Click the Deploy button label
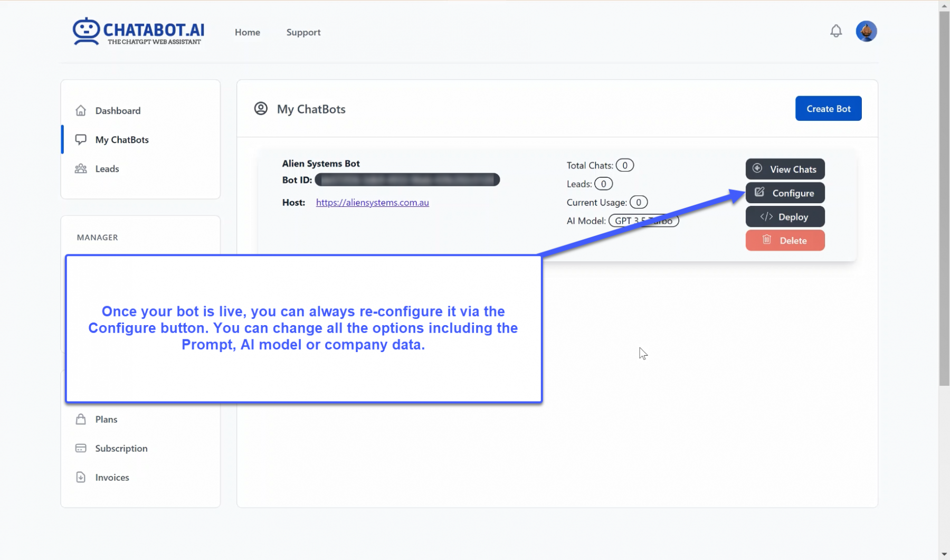Screen dimensions: 950x560 click(x=793, y=217)
